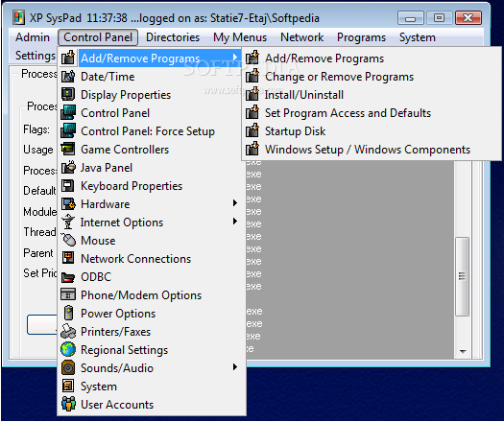This screenshot has width=504, height=422.
Task: Select Keyboard Properties menu entry
Action: coord(151,186)
